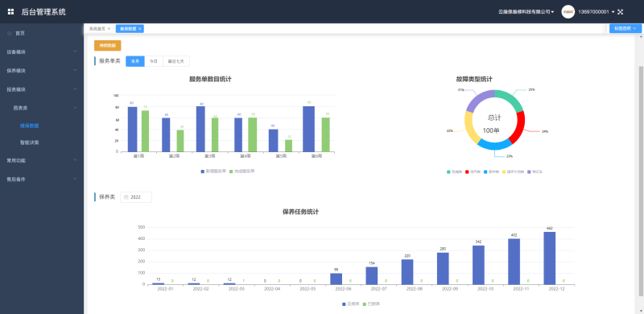Click the home icon next to 首页
Viewport: 644px width, 314px height.
click(9, 33)
